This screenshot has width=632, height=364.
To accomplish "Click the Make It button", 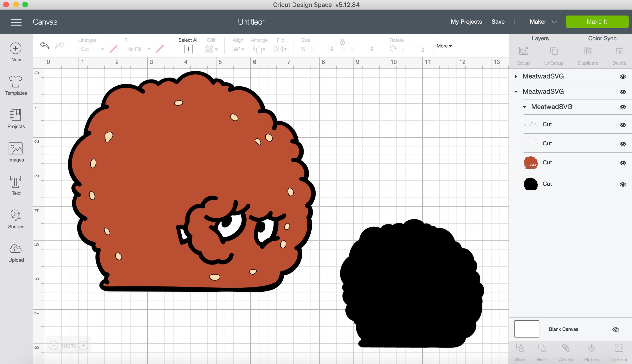I will pyautogui.click(x=597, y=21).
